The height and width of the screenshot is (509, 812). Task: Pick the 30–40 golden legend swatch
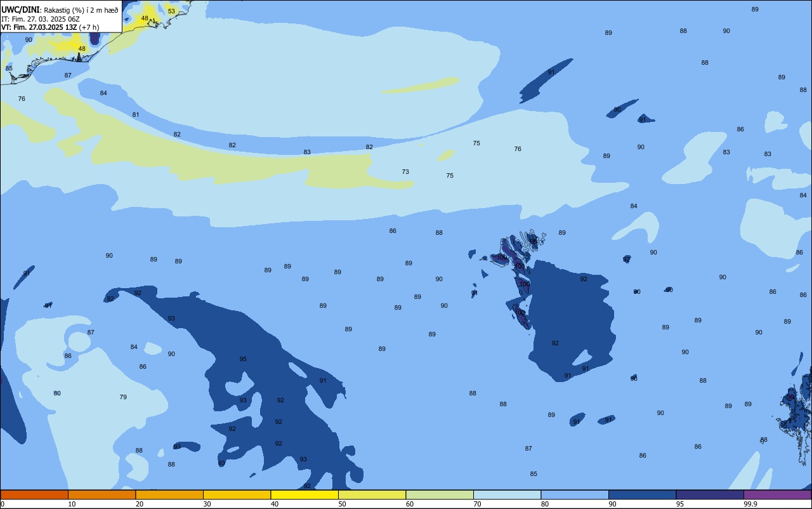point(237,494)
